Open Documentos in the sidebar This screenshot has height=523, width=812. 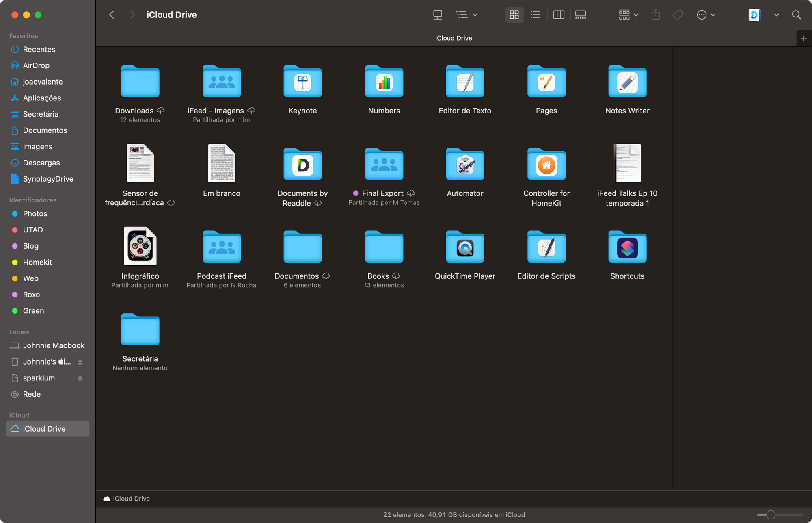(x=48, y=130)
